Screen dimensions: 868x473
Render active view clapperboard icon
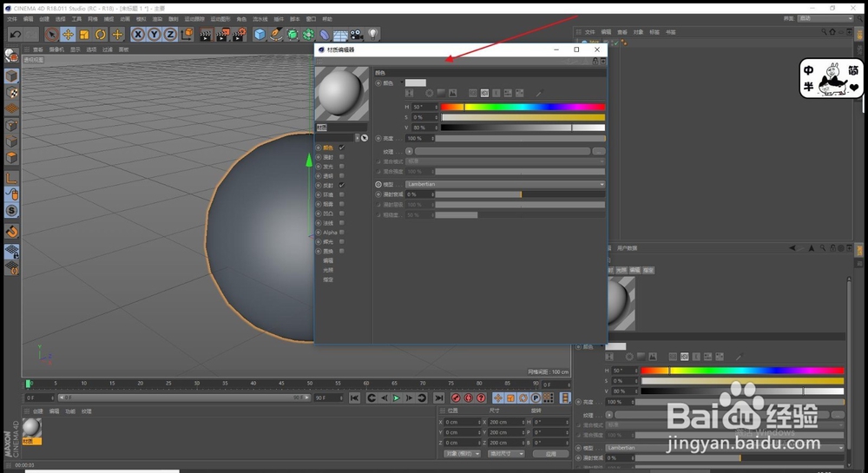(206, 35)
